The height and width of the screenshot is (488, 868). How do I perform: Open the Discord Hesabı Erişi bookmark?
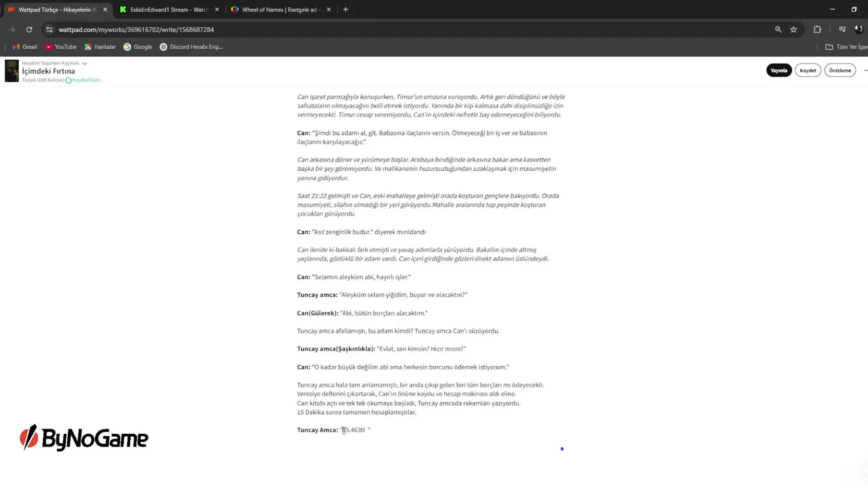coord(191,47)
